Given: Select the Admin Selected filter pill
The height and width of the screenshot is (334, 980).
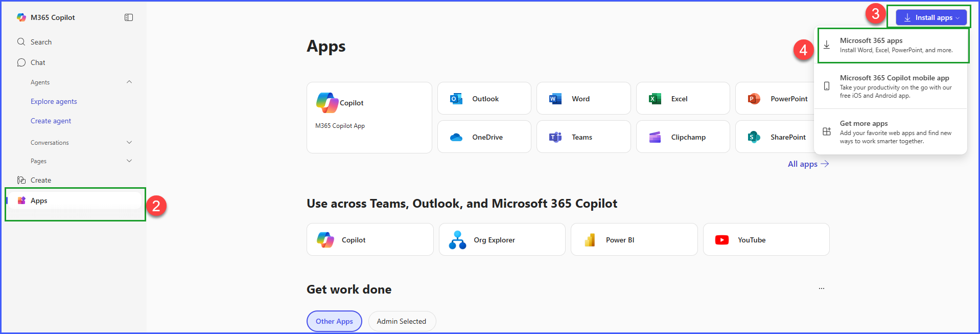Looking at the screenshot, I should [x=402, y=321].
